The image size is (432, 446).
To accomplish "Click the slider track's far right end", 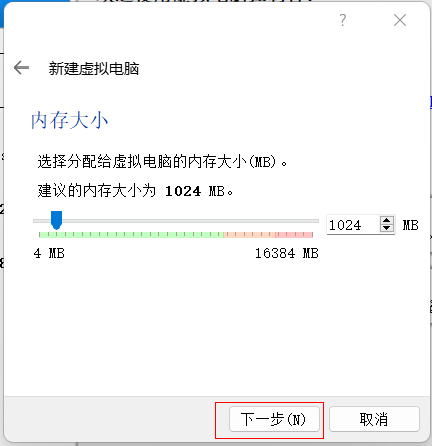I will pyautogui.click(x=317, y=221).
